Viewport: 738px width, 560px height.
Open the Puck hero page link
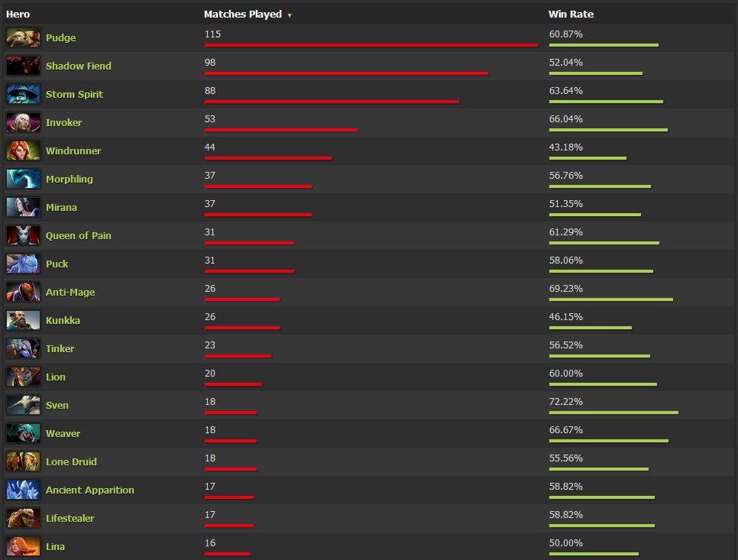(x=57, y=264)
